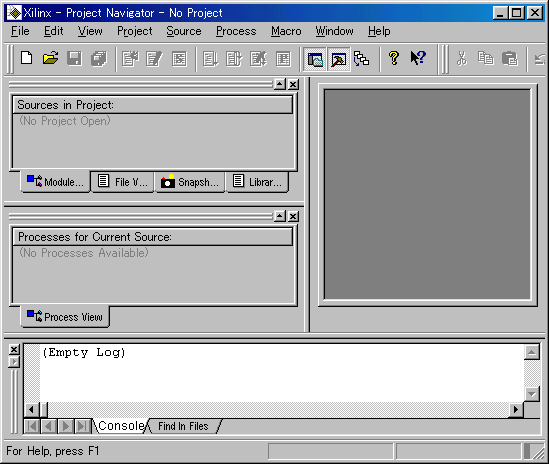The width and height of the screenshot is (549, 464).
Task: Activate the context help arrow icon
Action: point(418,58)
